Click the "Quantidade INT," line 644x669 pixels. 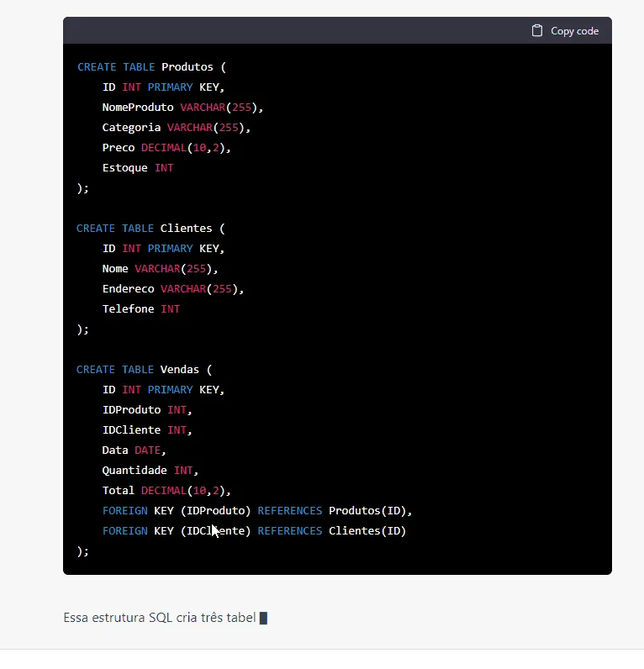[x=150, y=470]
